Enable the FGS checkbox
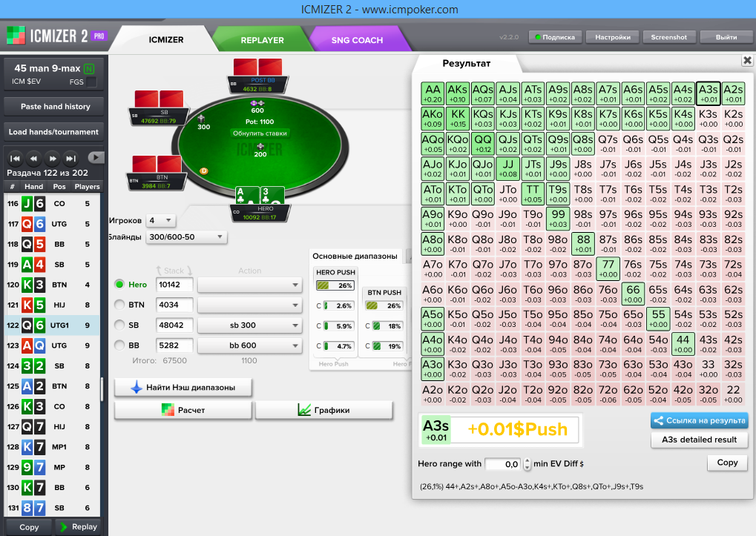The width and height of the screenshot is (756, 536). click(x=91, y=82)
